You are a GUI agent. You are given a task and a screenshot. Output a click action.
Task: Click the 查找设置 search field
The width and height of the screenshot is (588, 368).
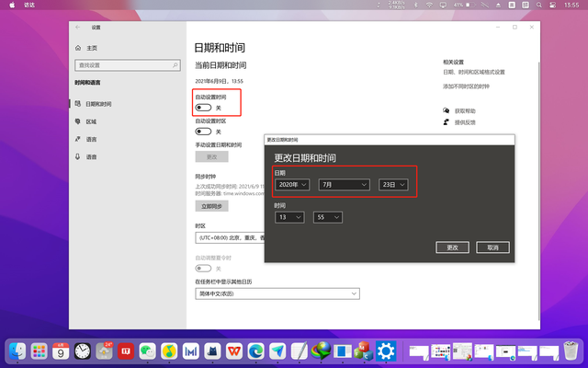click(128, 65)
